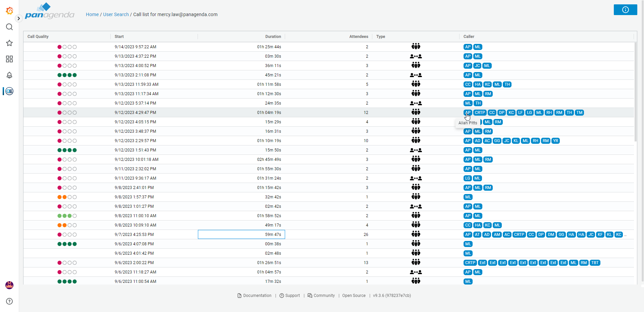Image resolution: width=644 pixels, height=312 pixels.
Task: Open Starred items star icon
Action: 9,43
